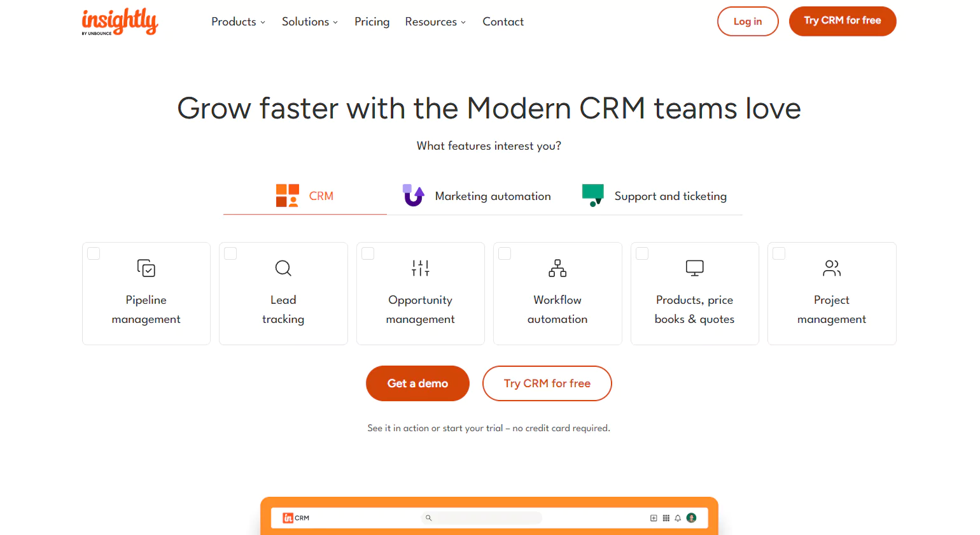Switch to the Marketing automation tab
This screenshot has height=535, width=980.
click(x=477, y=196)
